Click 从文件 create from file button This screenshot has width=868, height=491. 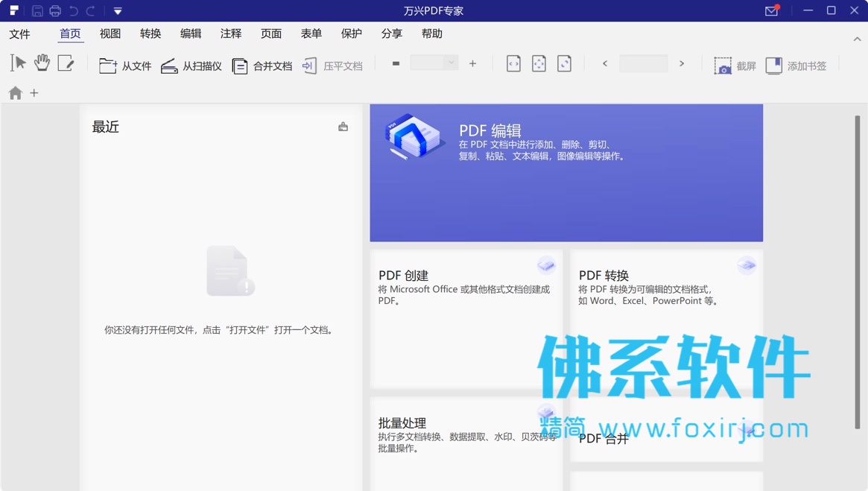[x=125, y=66]
